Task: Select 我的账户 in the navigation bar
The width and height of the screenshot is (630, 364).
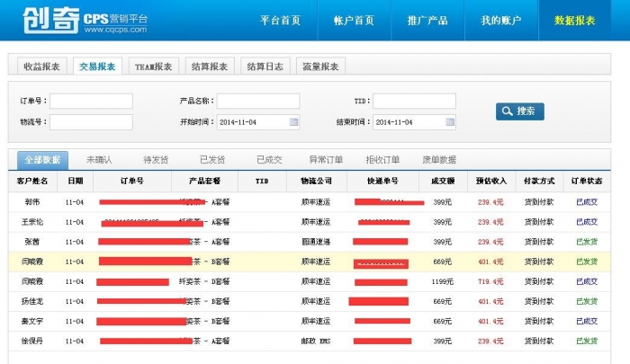Action: (x=501, y=20)
